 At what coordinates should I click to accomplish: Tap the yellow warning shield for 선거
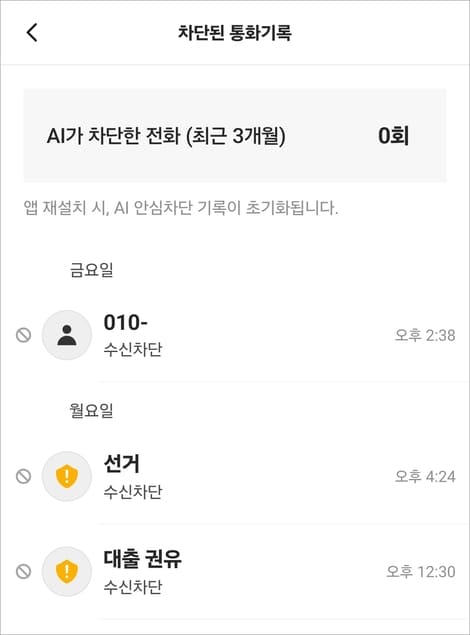pos(67,476)
